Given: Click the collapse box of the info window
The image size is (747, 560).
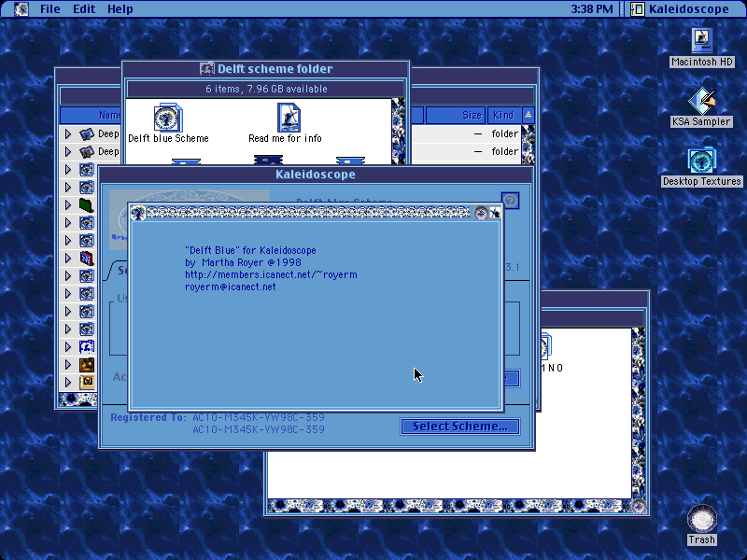Looking at the screenshot, I should 495,213.
